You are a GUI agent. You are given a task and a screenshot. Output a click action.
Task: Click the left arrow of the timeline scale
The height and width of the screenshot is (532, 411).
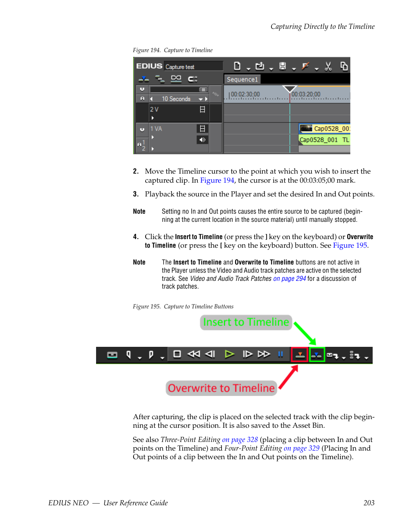(151, 99)
